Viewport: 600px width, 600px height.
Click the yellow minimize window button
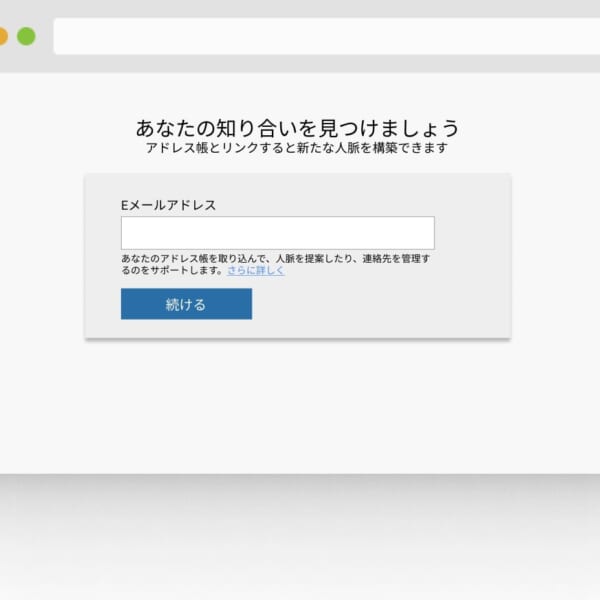pos(2,36)
